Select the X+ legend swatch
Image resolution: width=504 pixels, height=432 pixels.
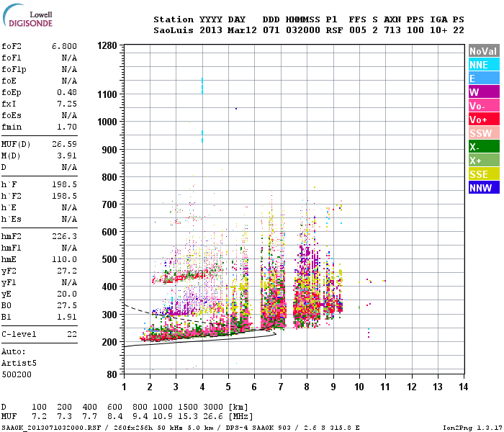click(x=484, y=161)
